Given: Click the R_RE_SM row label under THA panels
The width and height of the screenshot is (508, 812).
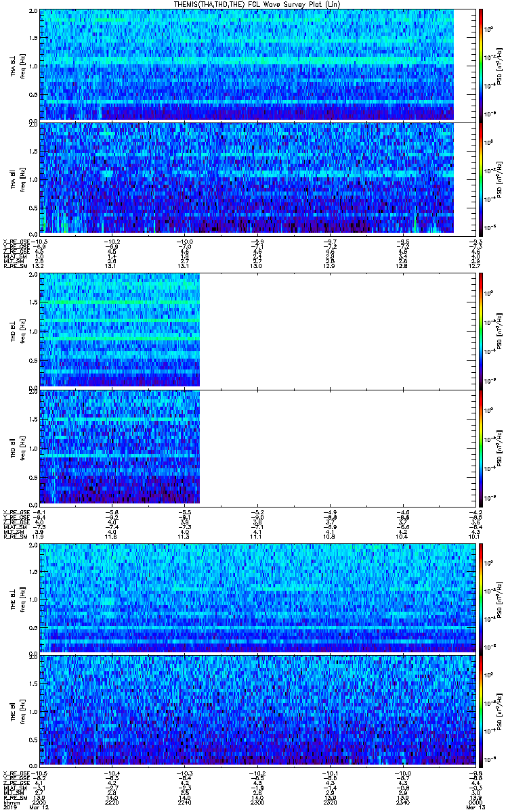Looking at the screenshot, I should (x=14, y=266).
